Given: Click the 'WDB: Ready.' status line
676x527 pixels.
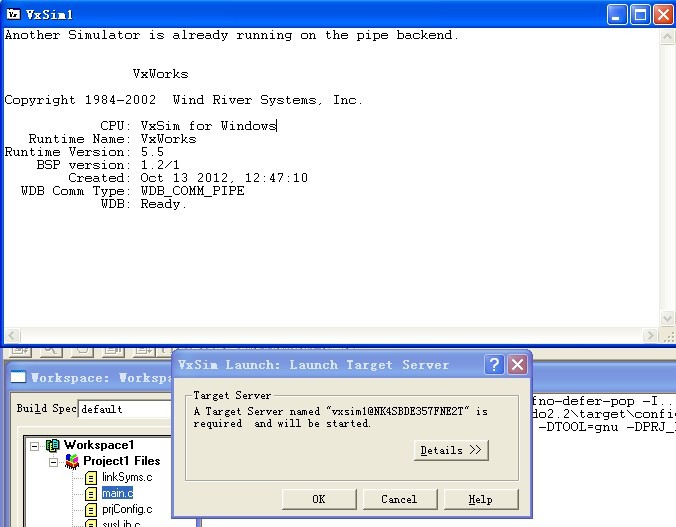Looking at the screenshot, I should point(144,204).
